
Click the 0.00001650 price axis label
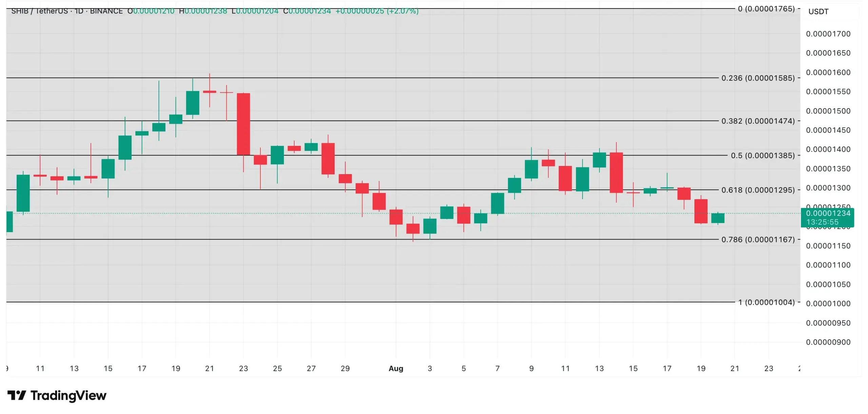click(x=828, y=53)
